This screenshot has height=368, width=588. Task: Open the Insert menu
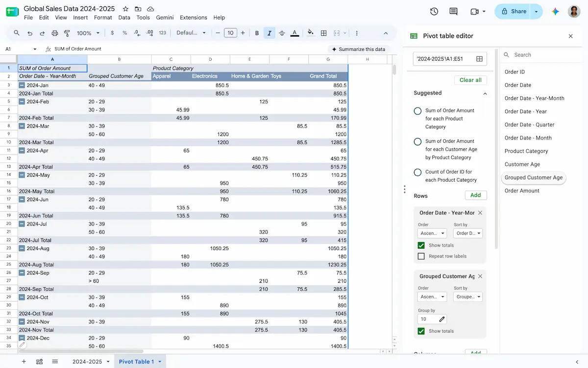click(x=80, y=18)
